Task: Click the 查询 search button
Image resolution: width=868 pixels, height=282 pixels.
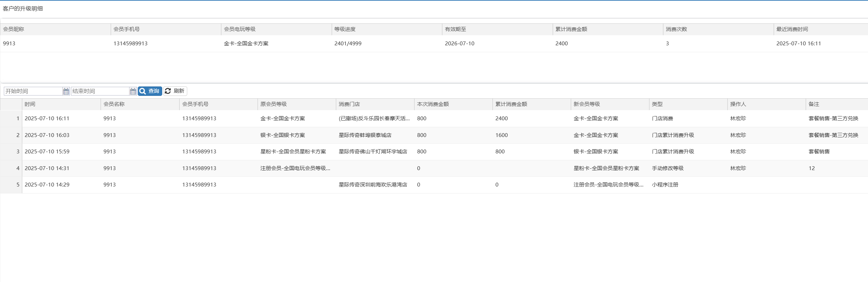Action: pos(150,91)
